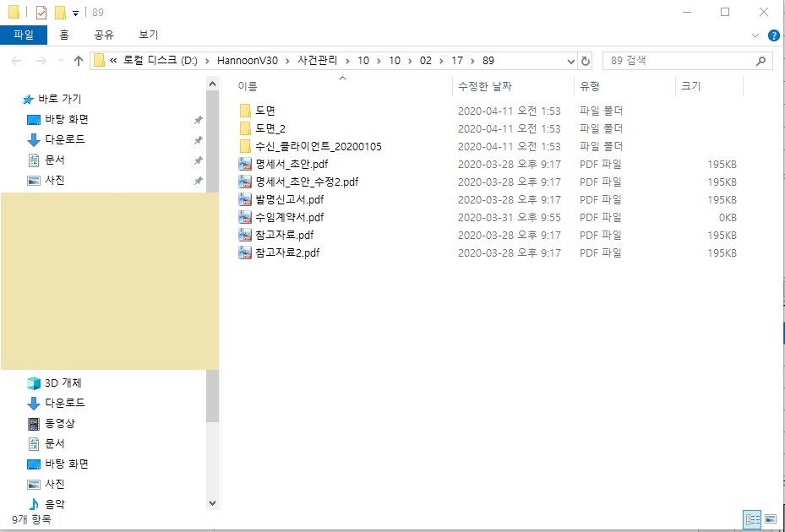Click the 17 breadcrumb segment
The width and height of the screenshot is (785, 532).
[456, 61]
